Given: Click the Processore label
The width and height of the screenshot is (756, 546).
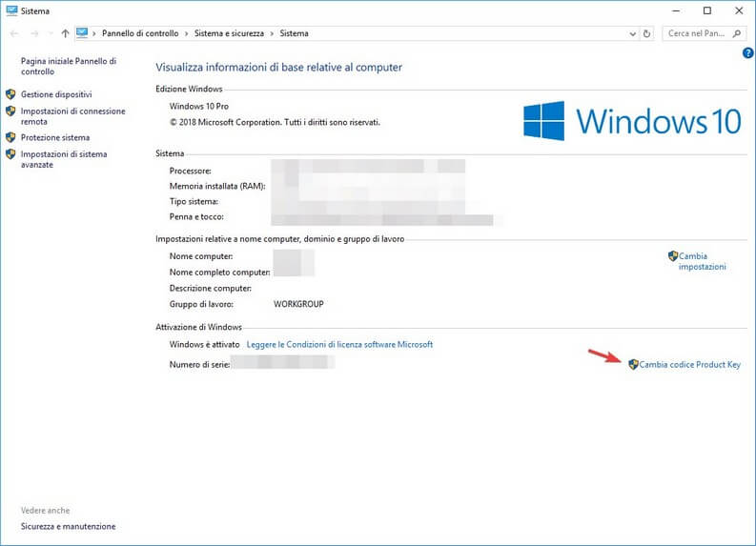Looking at the screenshot, I should click(x=190, y=171).
